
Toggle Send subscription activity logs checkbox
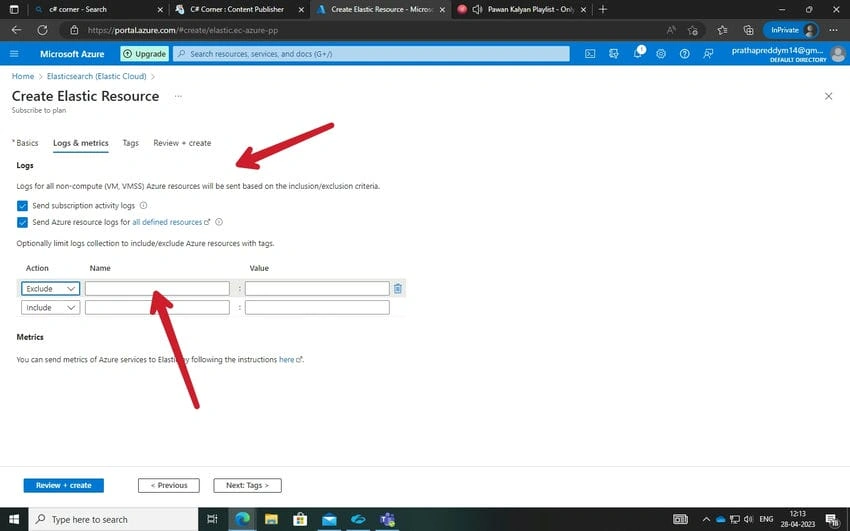point(22,205)
